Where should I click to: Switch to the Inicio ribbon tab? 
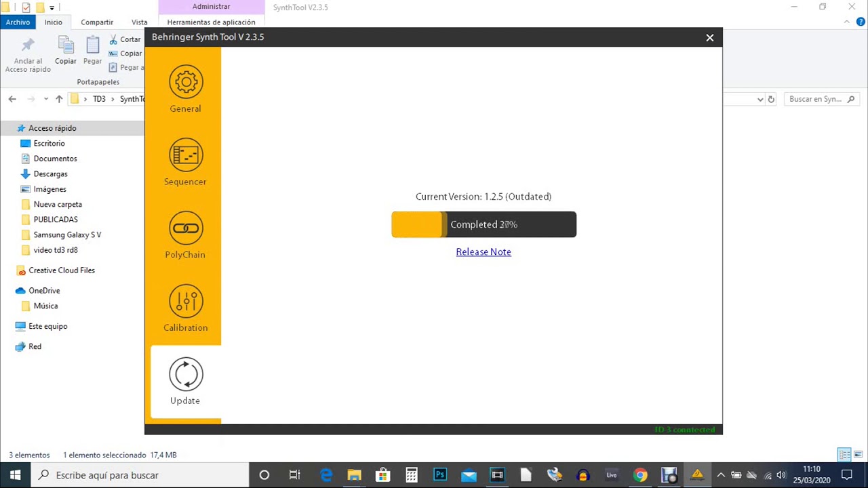click(x=53, y=22)
